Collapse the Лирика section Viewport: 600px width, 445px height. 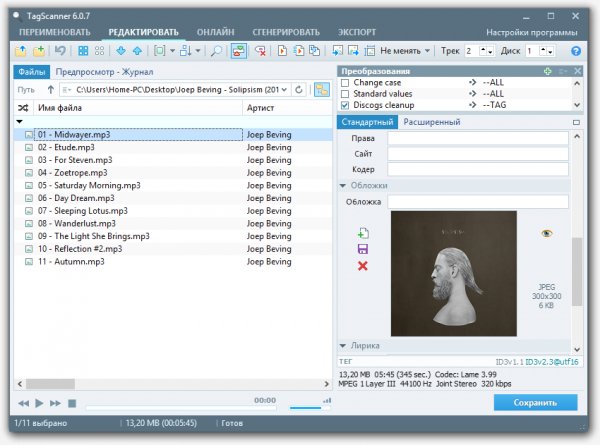point(343,346)
